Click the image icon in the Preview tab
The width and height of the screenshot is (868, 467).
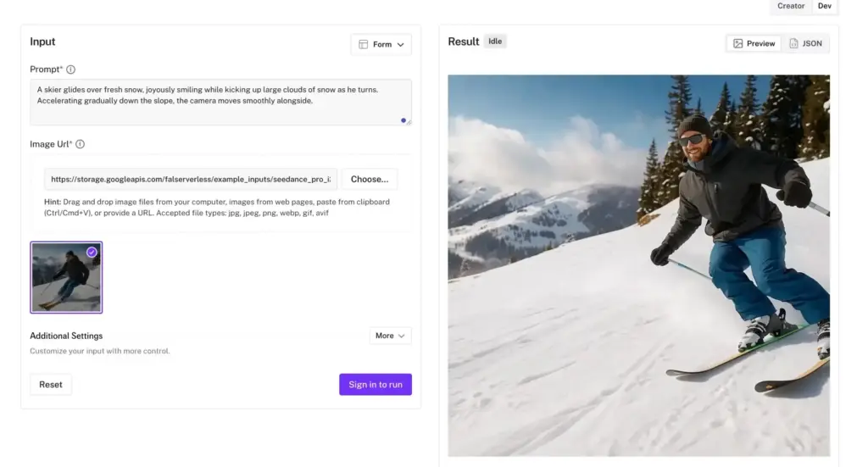737,43
